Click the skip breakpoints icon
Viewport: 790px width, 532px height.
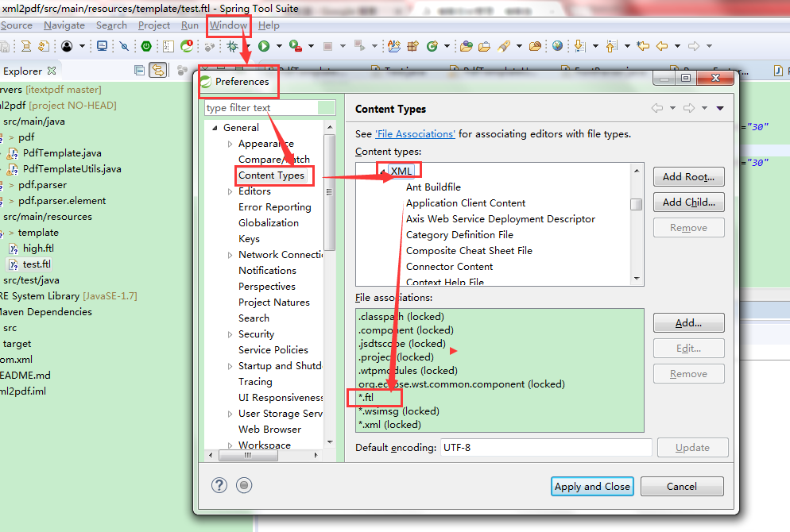point(124,46)
